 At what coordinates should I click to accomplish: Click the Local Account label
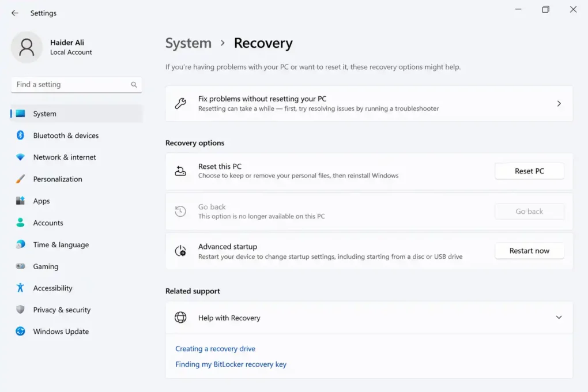[71, 52]
